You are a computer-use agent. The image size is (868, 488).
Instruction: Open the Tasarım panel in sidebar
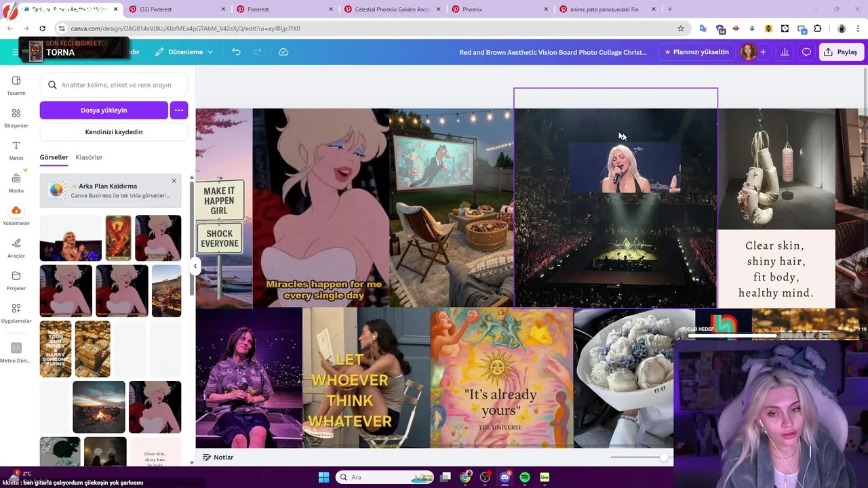(16, 85)
